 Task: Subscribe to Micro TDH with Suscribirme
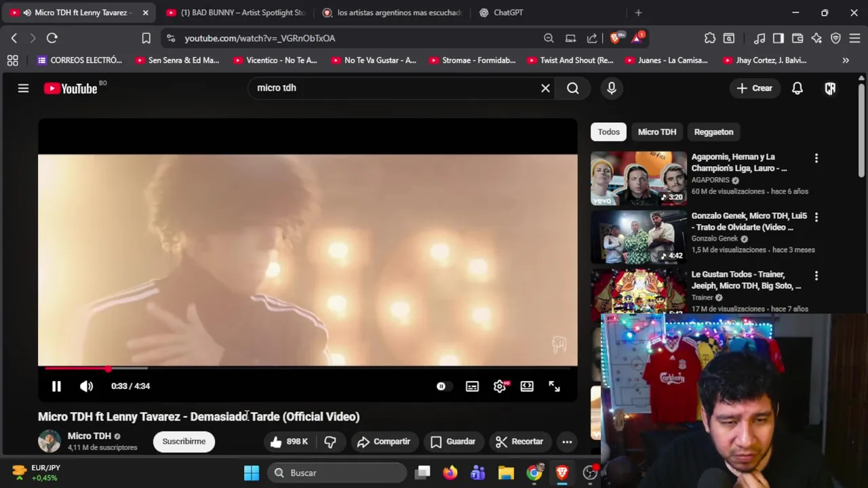184,442
